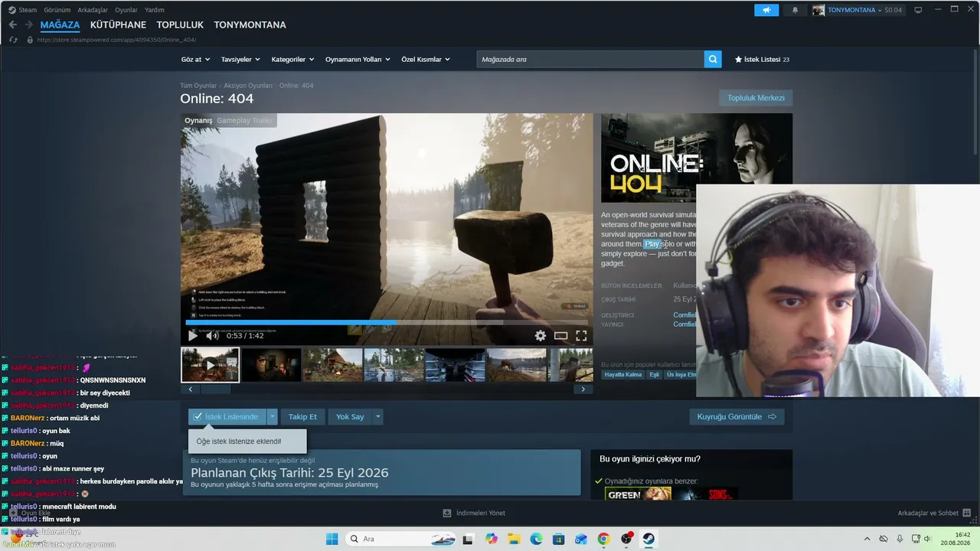
Task: Switch to the TOPLULUK tab
Action: (x=180, y=25)
